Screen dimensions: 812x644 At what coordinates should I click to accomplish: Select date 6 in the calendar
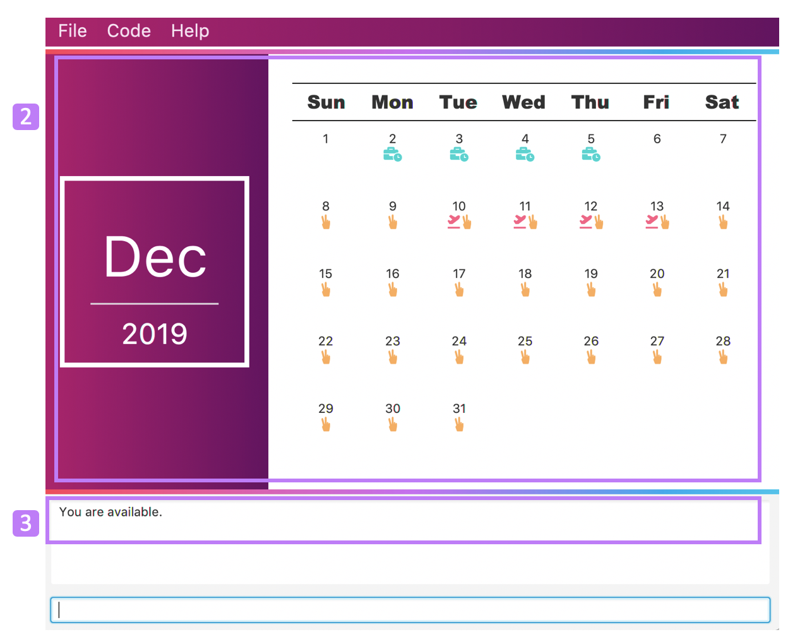tap(657, 138)
